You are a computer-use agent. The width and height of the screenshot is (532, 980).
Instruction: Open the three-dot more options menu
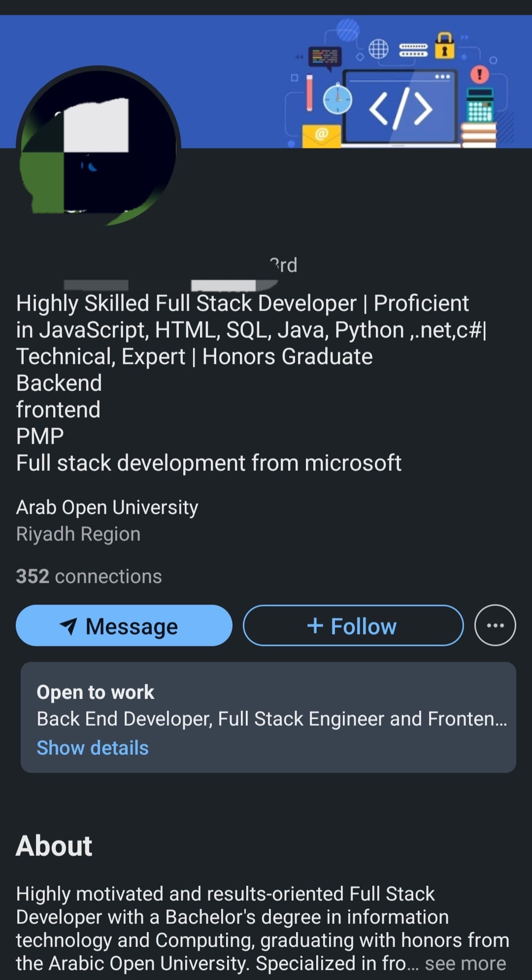coord(495,625)
